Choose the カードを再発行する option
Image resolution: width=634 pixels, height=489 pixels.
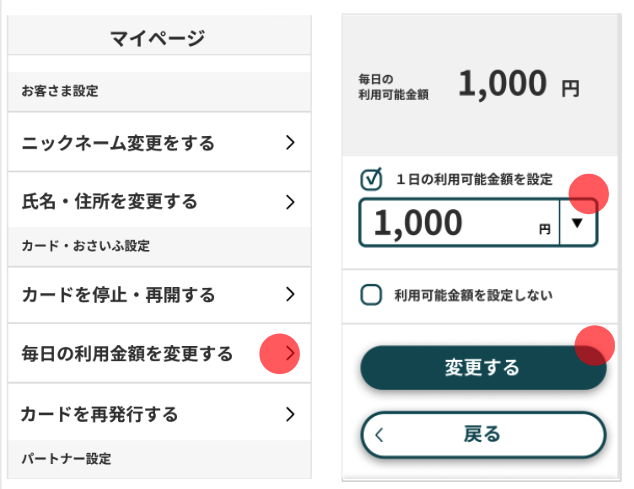pyautogui.click(x=100, y=413)
